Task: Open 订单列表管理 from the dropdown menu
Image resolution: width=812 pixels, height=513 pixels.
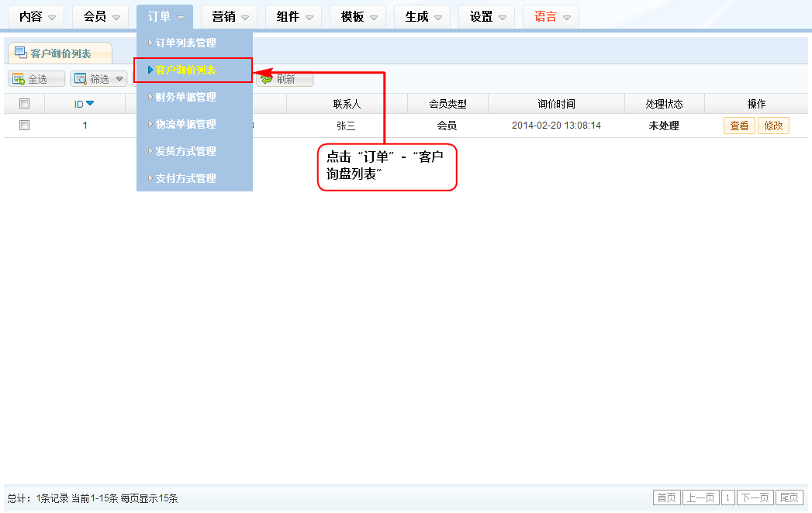Action: (x=186, y=43)
